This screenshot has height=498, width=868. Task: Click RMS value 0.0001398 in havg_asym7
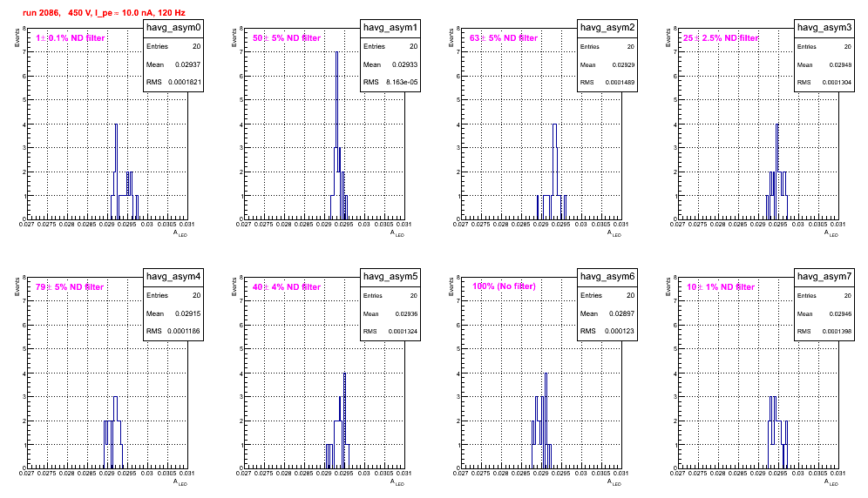837,332
